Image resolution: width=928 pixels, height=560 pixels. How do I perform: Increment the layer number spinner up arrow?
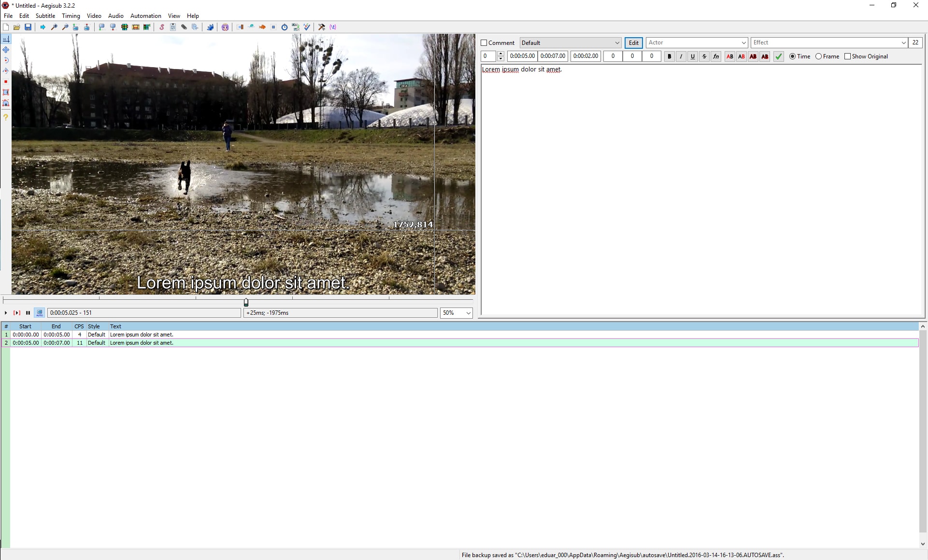click(x=500, y=54)
